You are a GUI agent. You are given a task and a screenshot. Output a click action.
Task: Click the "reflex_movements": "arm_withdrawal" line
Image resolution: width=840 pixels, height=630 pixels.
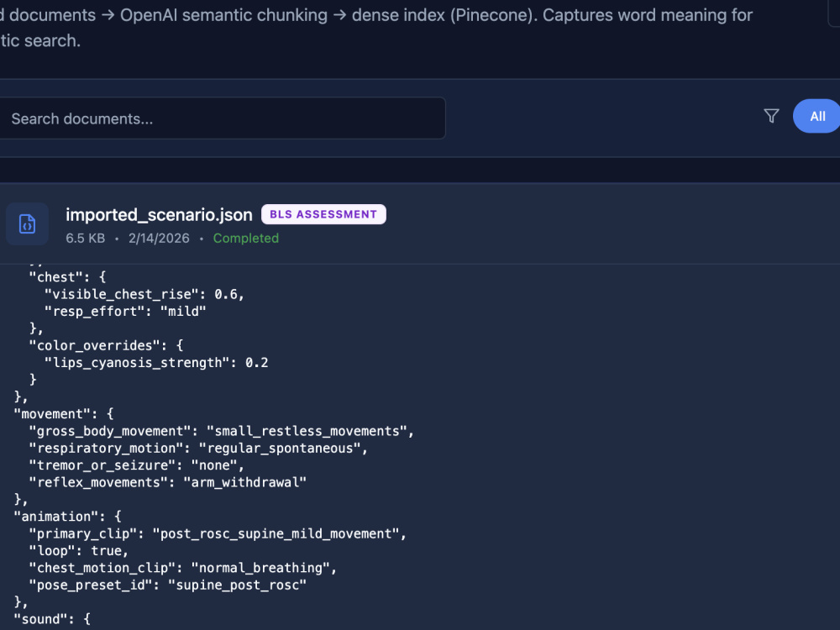[168, 483]
